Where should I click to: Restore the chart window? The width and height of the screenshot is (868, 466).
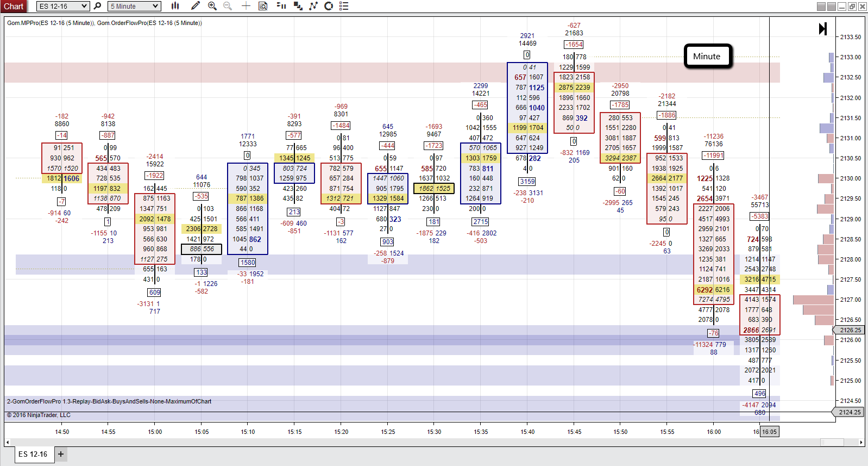pos(852,7)
